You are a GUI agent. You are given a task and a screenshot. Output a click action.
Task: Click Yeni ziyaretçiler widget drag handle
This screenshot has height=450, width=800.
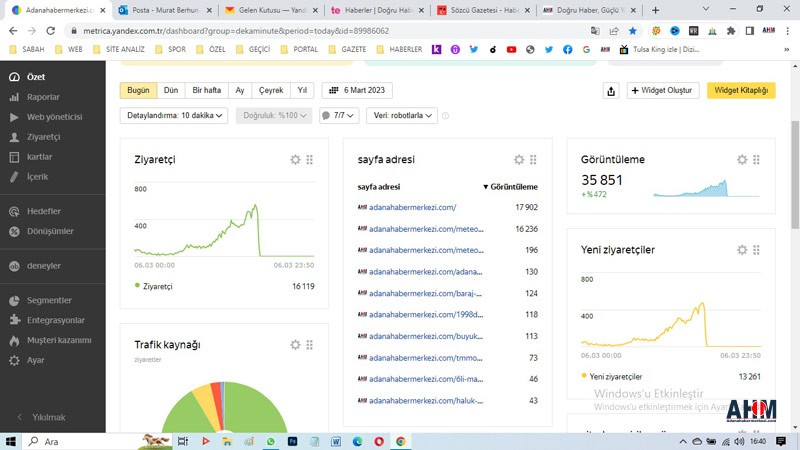point(757,250)
